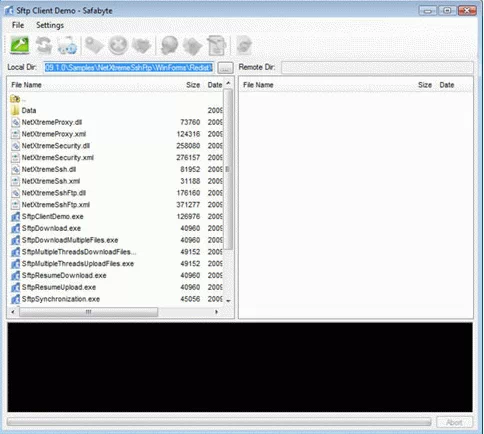This screenshot has height=434, width=484.
Task: Click the size value 371277
Action: [x=188, y=205]
